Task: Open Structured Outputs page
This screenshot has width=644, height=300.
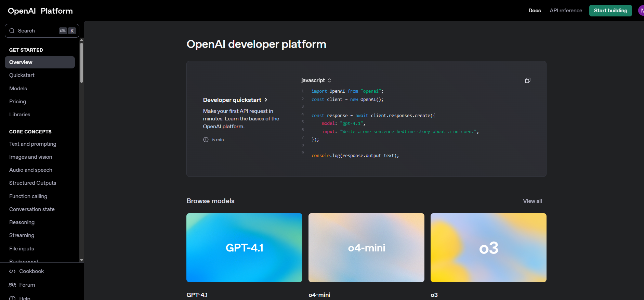Action: tap(33, 183)
